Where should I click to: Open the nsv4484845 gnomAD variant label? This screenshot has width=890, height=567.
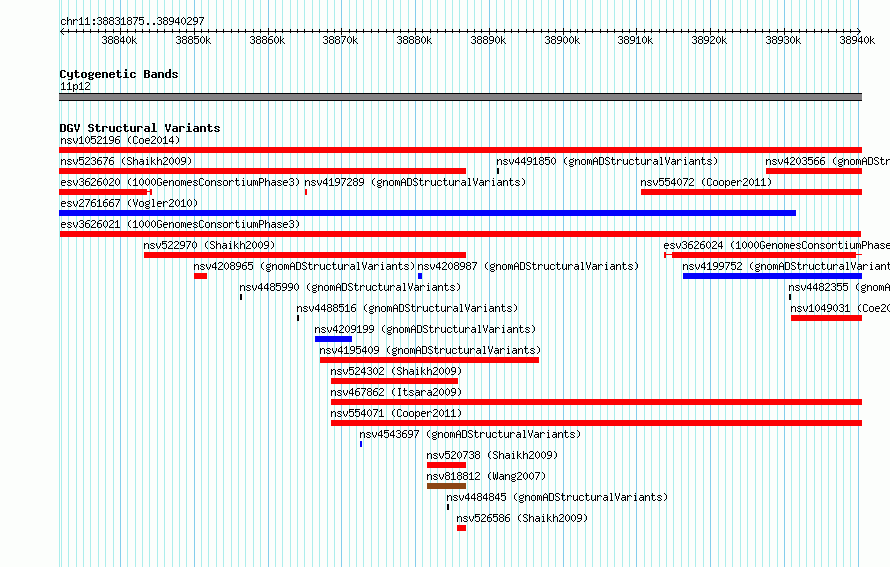pyautogui.click(x=557, y=497)
